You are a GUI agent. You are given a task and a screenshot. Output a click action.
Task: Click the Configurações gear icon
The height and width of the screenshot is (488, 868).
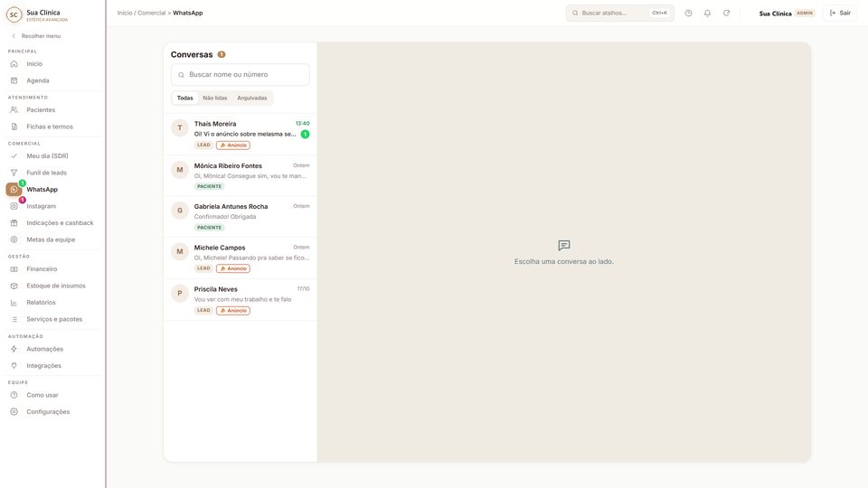(14, 411)
